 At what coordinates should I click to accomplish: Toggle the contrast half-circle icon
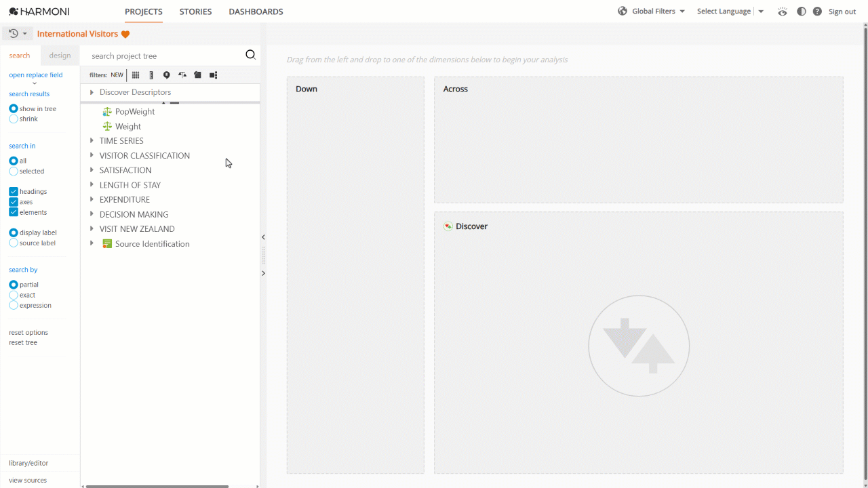(802, 12)
